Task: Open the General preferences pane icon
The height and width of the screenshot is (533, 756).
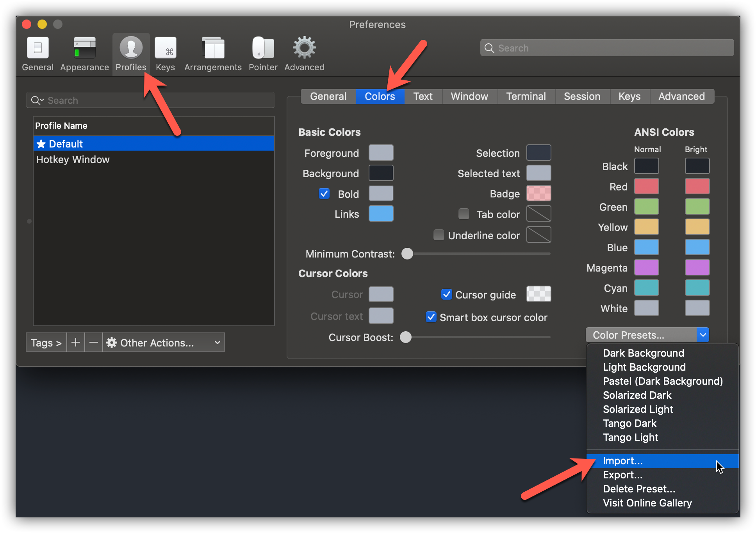Action: click(x=37, y=48)
